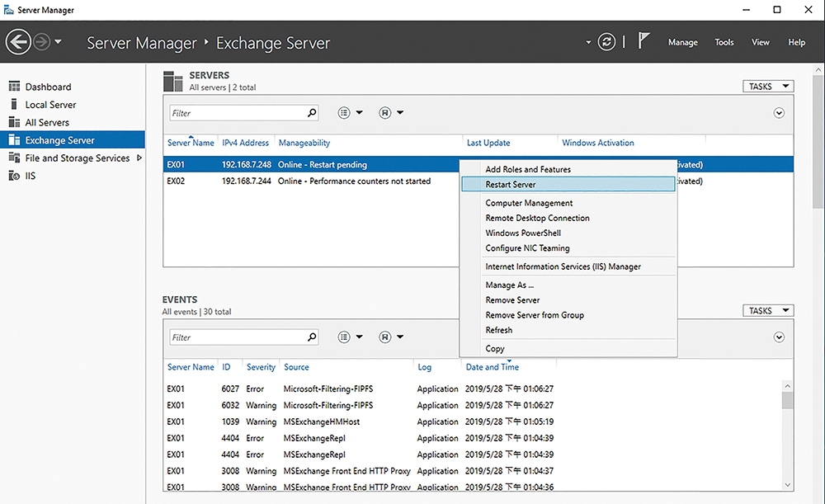825x504 pixels.
Task: Choose Restart Server from context menu
Action: pyautogui.click(x=568, y=185)
